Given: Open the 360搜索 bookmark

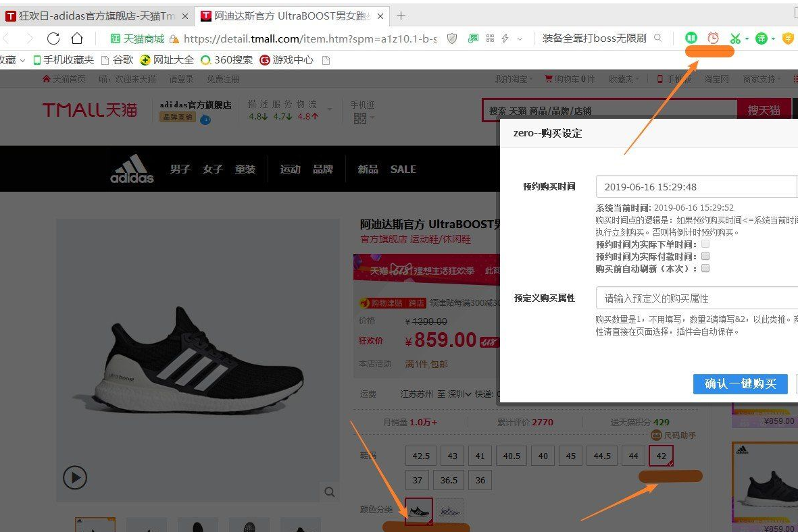Looking at the screenshot, I should (226, 60).
